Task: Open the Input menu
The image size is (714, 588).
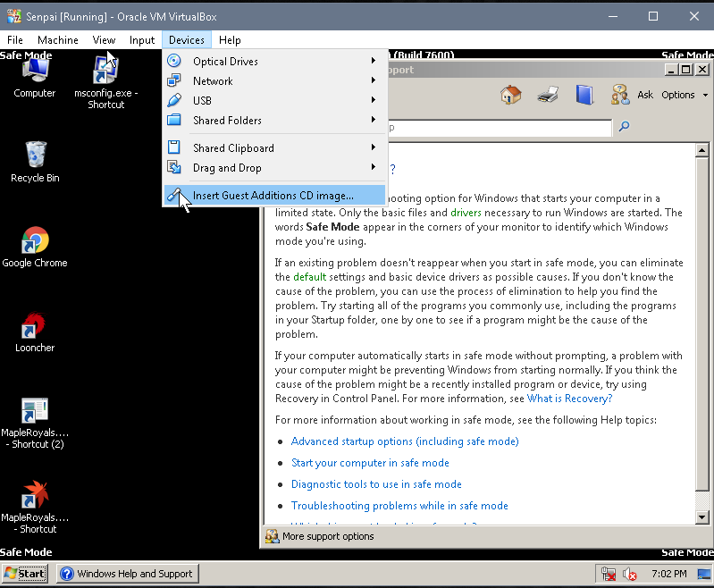Action: 141,40
